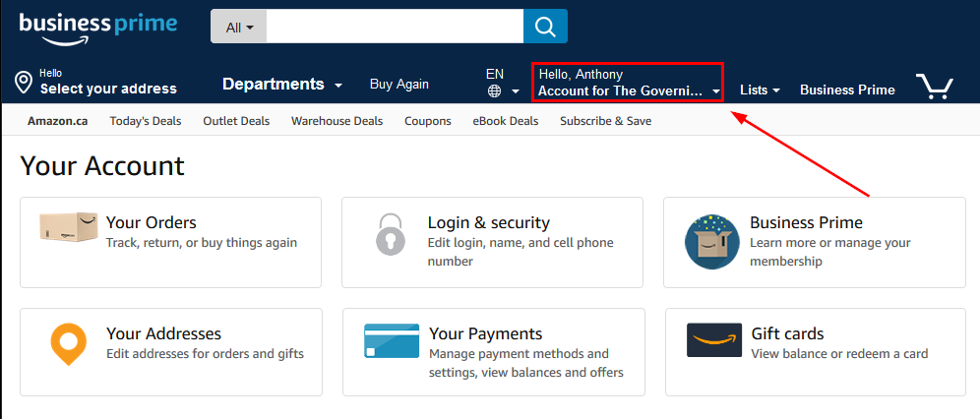Open Warehouse Deals from the nav bar
The image size is (980, 419).
click(x=337, y=121)
